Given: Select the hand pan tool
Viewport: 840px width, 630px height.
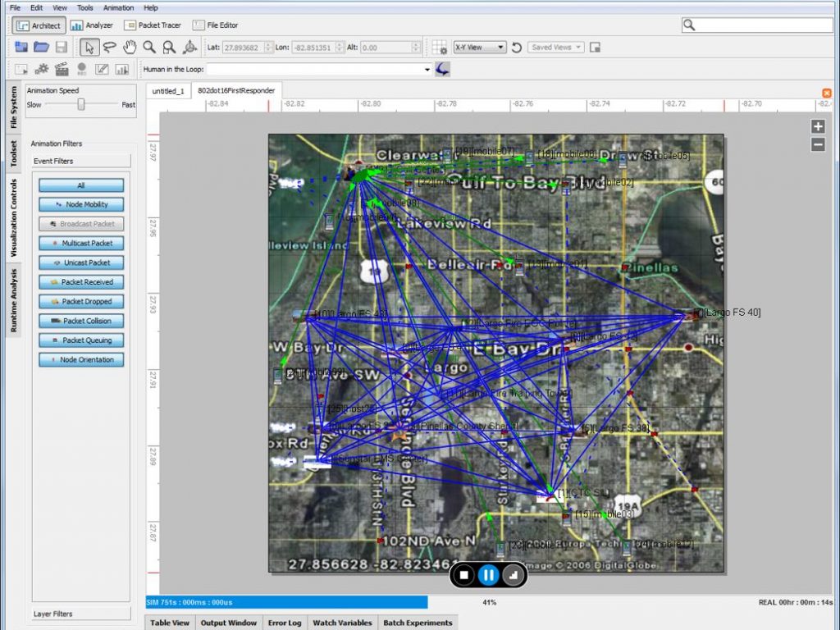Looking at the screenshot, I should [129, 48].
